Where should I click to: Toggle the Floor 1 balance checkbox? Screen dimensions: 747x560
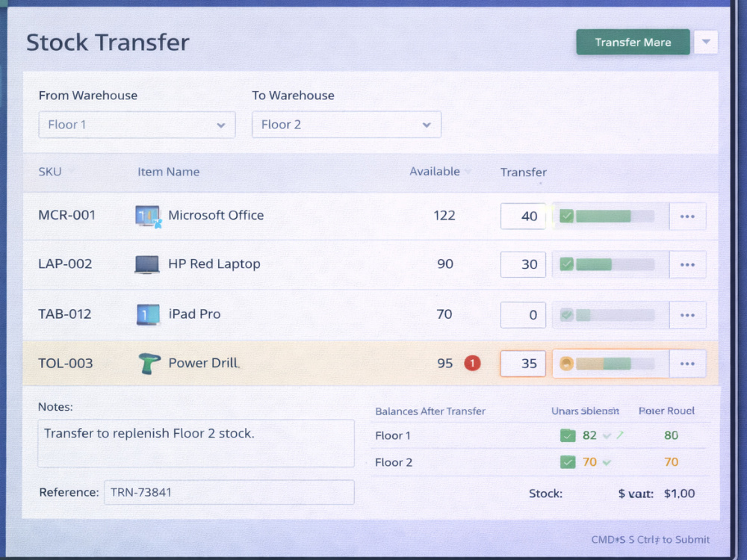tap(568, 435)
